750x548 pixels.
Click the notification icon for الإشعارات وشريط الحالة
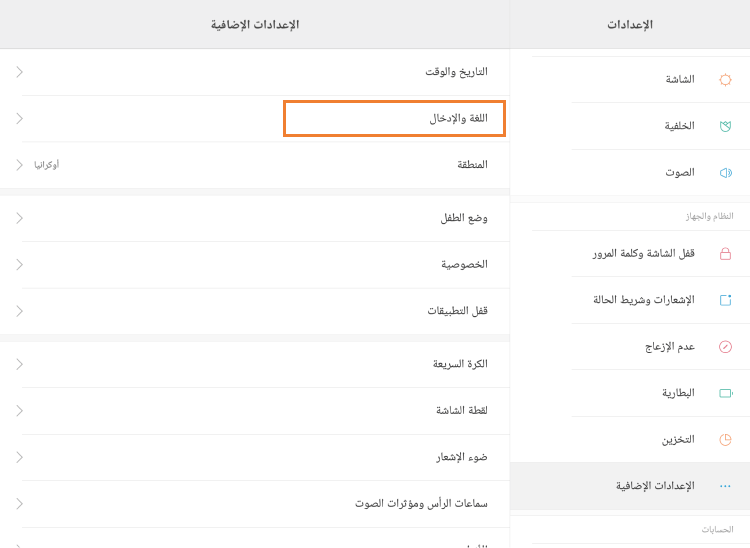pyautogui.click(x=725, y=300)
